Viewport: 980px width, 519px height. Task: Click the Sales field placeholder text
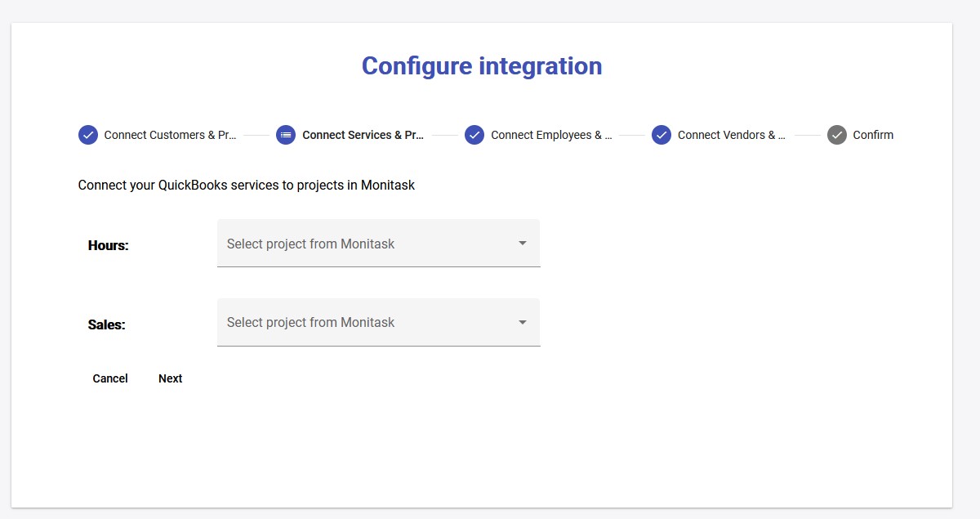[x=310, y=322]
